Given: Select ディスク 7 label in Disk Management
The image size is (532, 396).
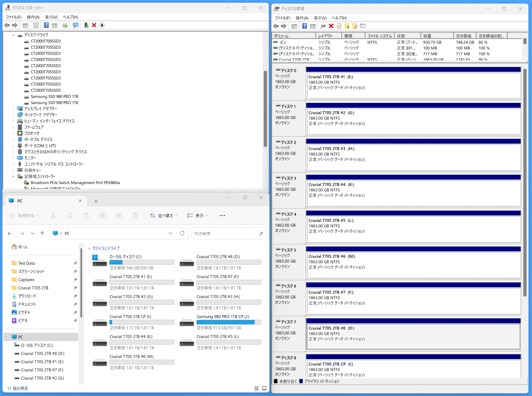Looking at the screenshot, I should [289, 322].
